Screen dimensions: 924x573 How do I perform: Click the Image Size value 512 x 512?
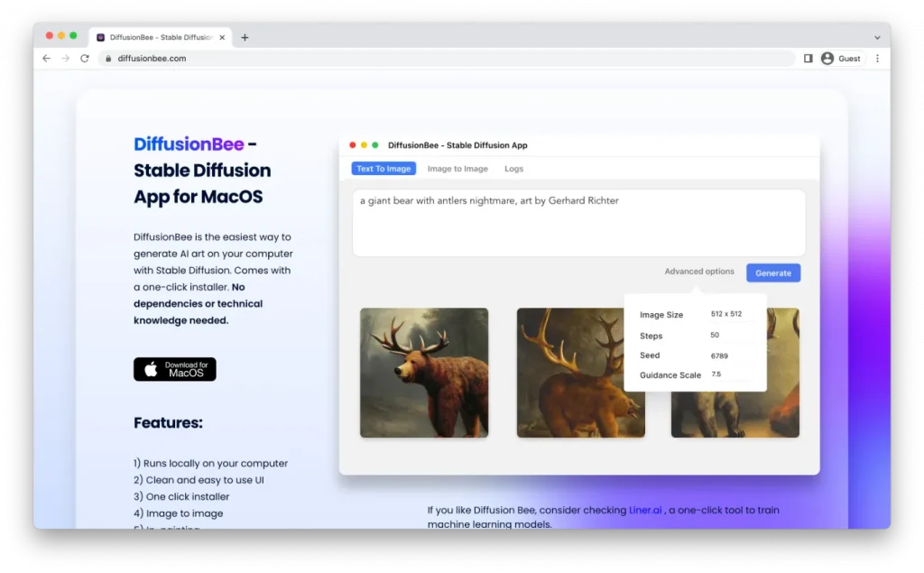(726, 314)
